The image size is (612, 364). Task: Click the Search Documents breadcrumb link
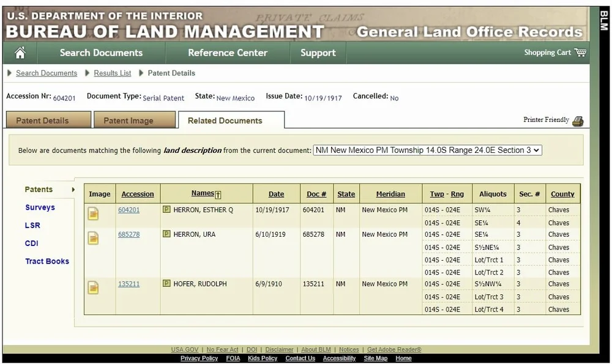pos(47,73)
